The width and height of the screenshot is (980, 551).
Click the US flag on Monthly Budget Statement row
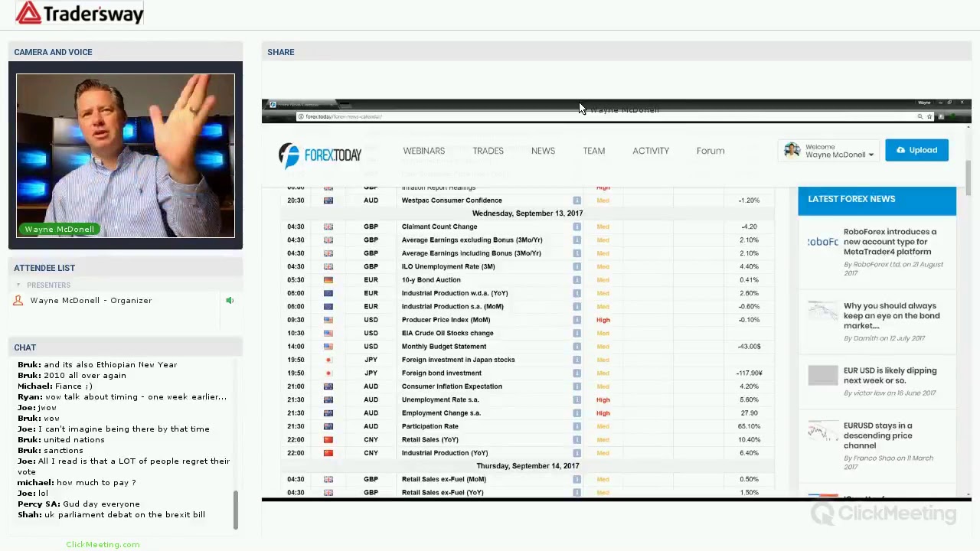pos(328,347)
